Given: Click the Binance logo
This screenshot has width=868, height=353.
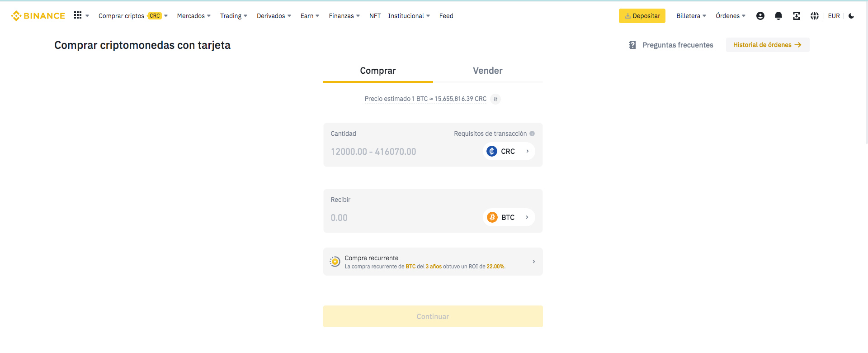Looking at the screenshot, I should point(38,16).
